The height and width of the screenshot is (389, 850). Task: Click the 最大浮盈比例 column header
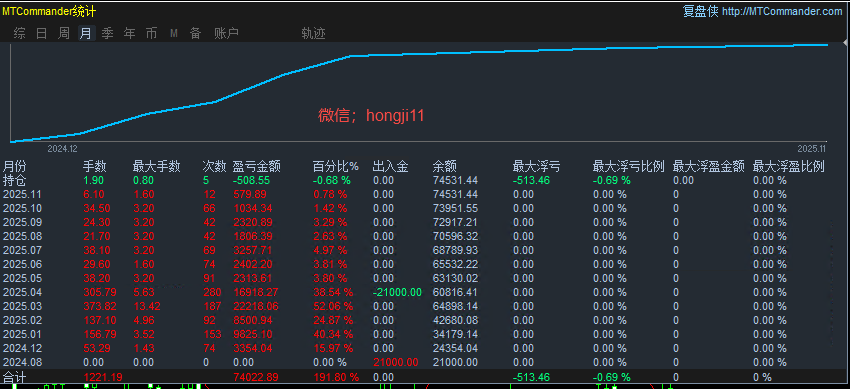point(789,166)
